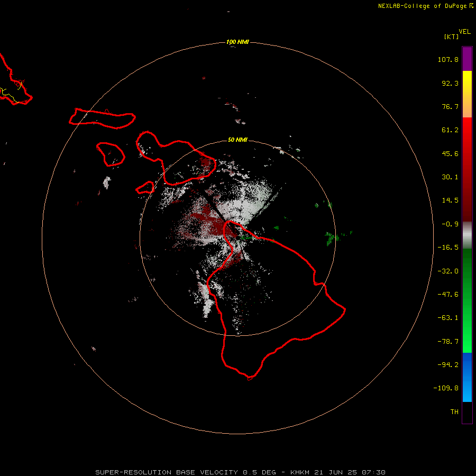
Task: Click the 14.5 velocity scale value
Action: 450,200
